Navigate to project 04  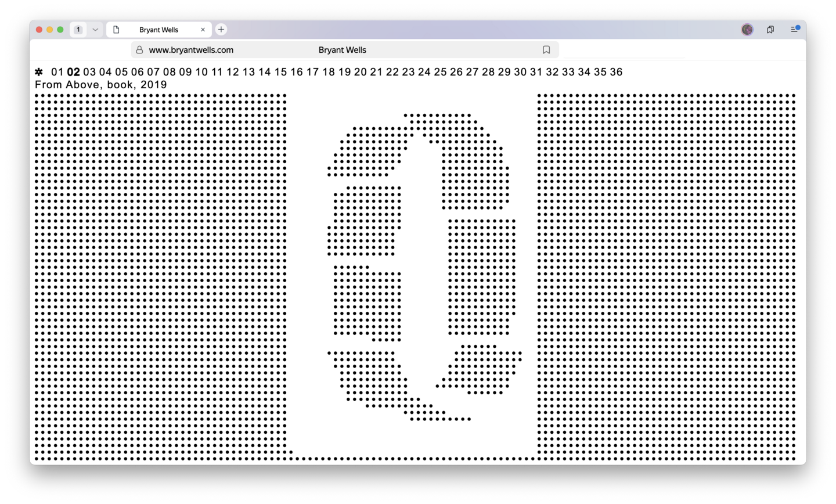coord(105,72)
